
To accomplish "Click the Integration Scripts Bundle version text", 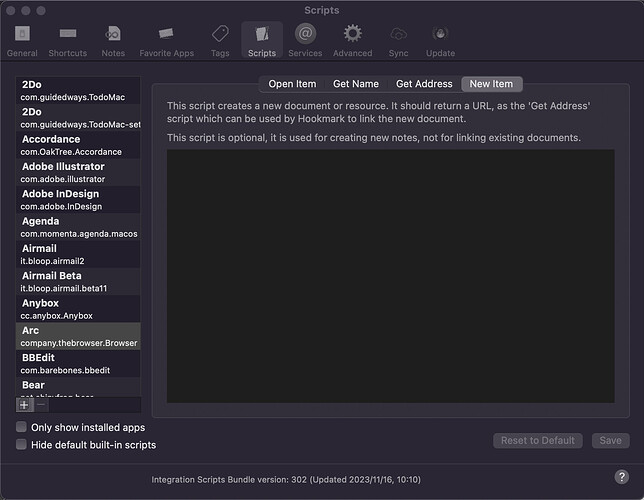I will click(x=286, y=479).
